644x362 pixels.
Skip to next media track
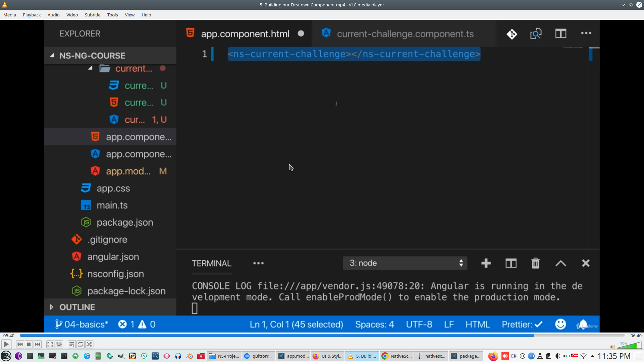(38, 344)
